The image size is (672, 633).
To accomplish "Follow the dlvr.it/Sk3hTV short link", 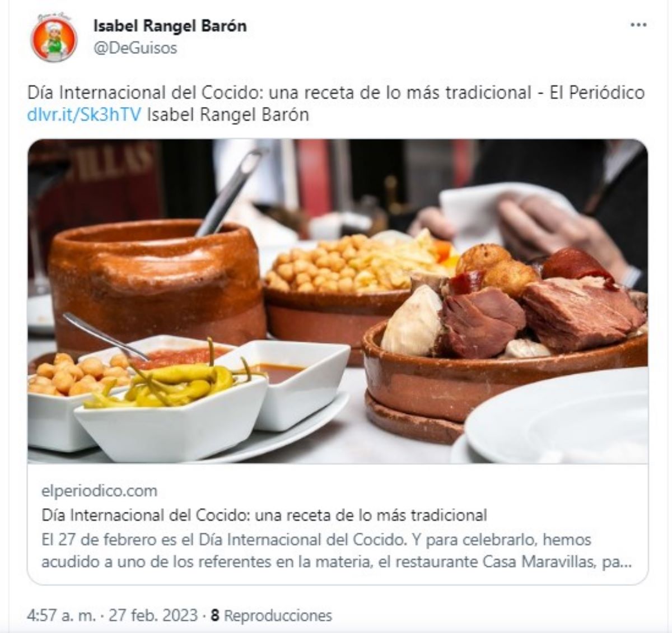I will click(x=84, y=114).
